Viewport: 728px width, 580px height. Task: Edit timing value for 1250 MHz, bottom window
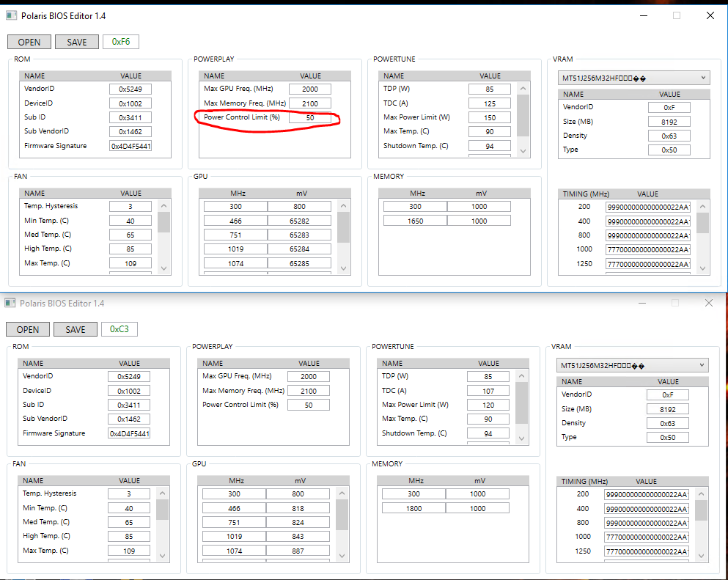pyautogui.click(x=647, y=551)
